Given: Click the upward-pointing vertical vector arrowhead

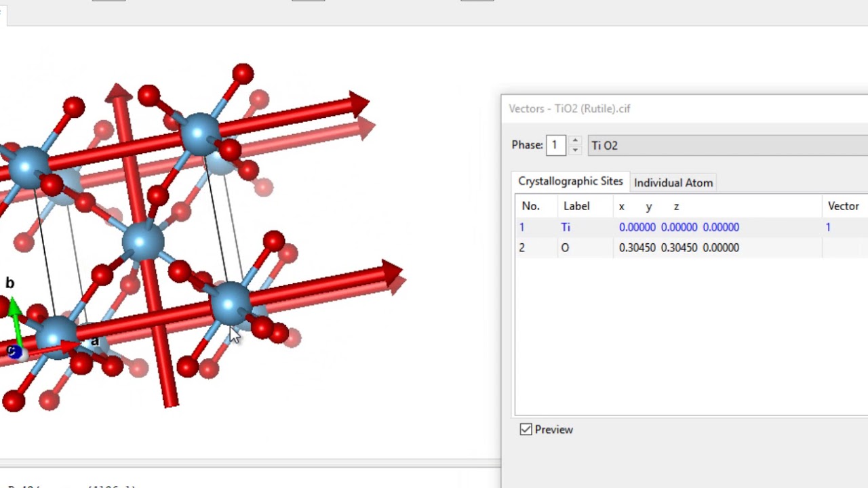Looking at the screenshot, I should [x=119, y=94].
